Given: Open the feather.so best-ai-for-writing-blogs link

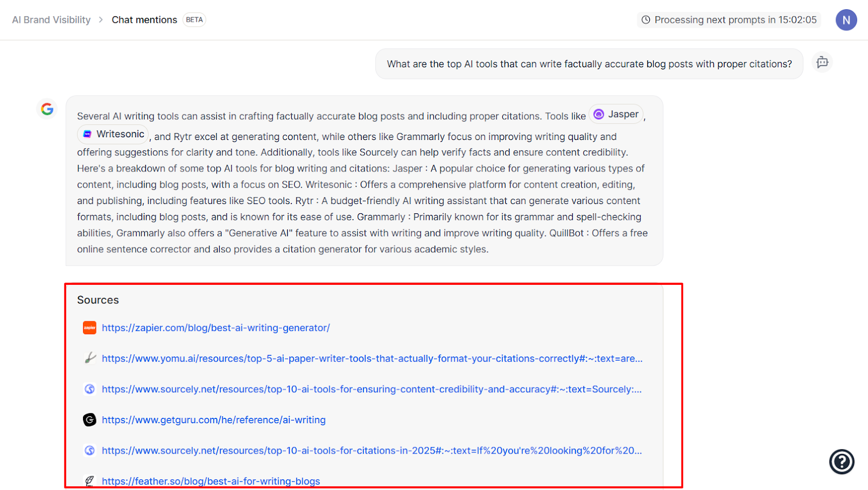Looking at the screenshot, I should pyautogui.click(x=211, y=481).
